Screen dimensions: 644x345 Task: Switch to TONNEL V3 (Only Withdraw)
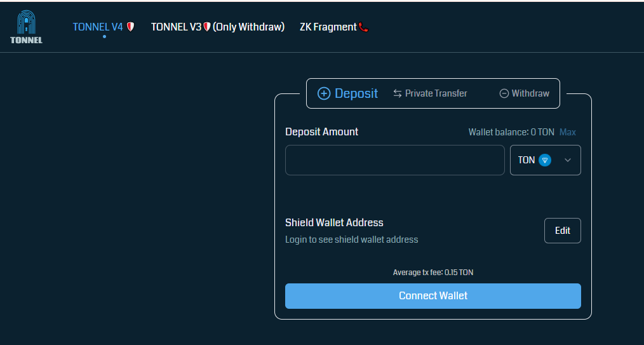click(218, 27)
